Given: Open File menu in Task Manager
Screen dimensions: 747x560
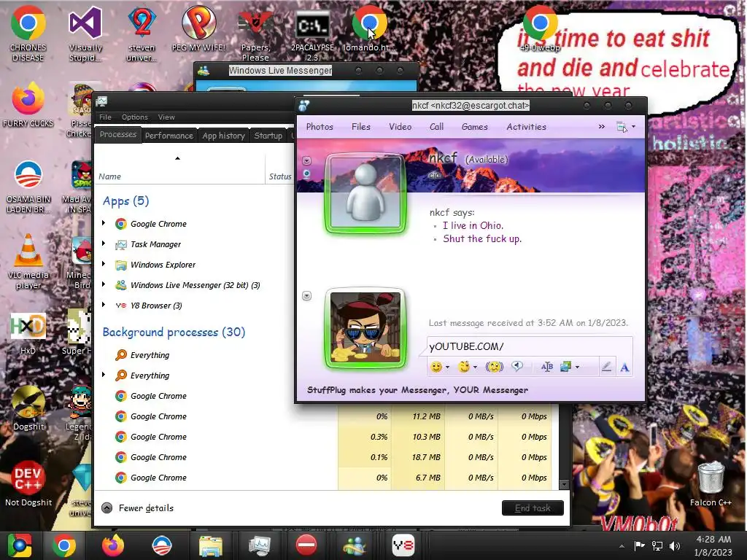Looking at the screenshot, I should point(105,117).
